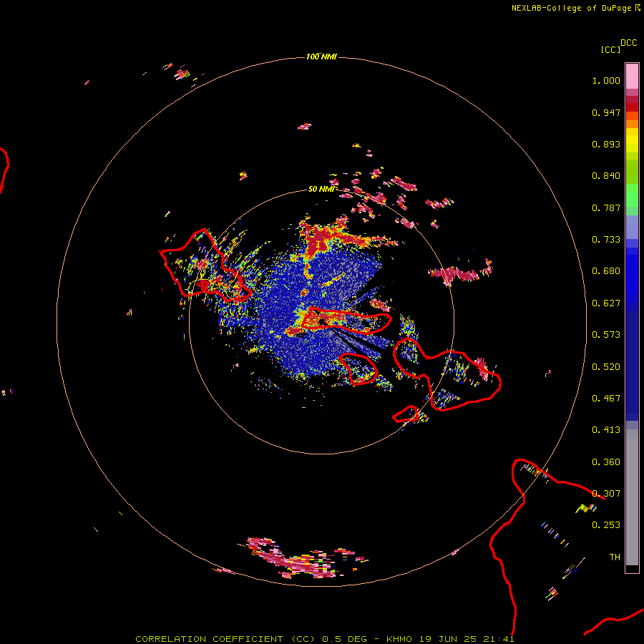Click the 0.627 scale value
This screenshot has width=644, height=644.
(x=606, y=303)
